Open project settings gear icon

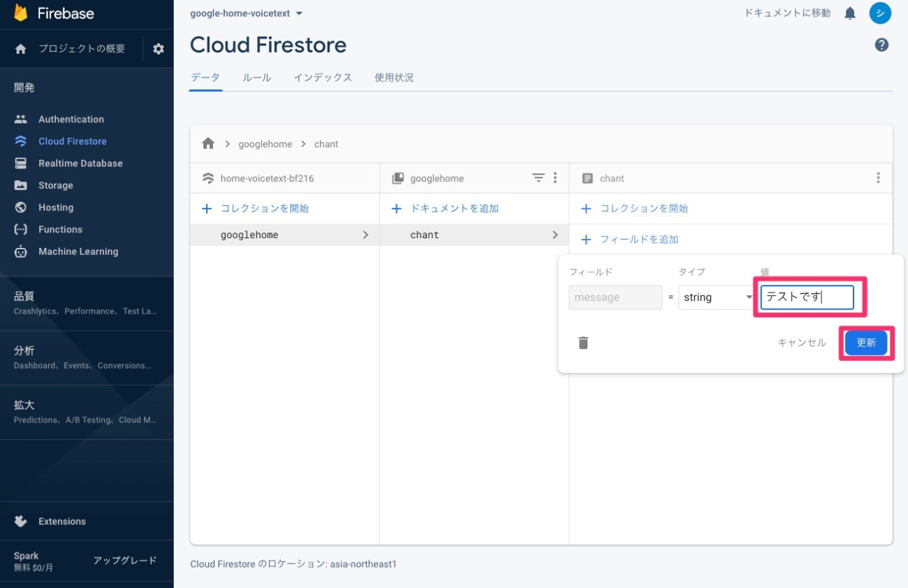click(x=159, y=49)
